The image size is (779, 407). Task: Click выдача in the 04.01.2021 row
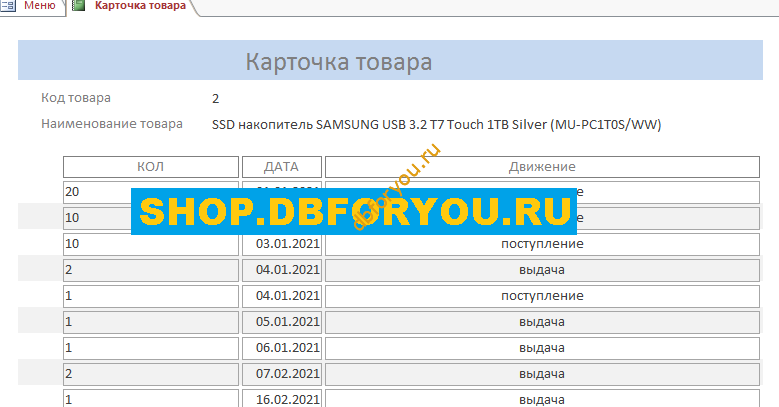(x=542, y=270)
